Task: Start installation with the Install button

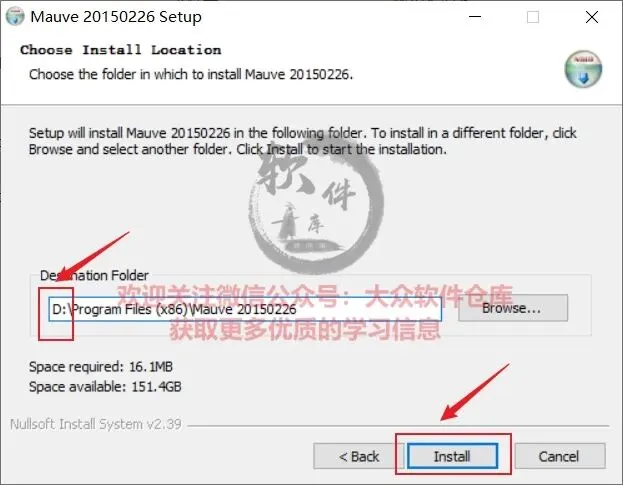Action: coord(453,456)
